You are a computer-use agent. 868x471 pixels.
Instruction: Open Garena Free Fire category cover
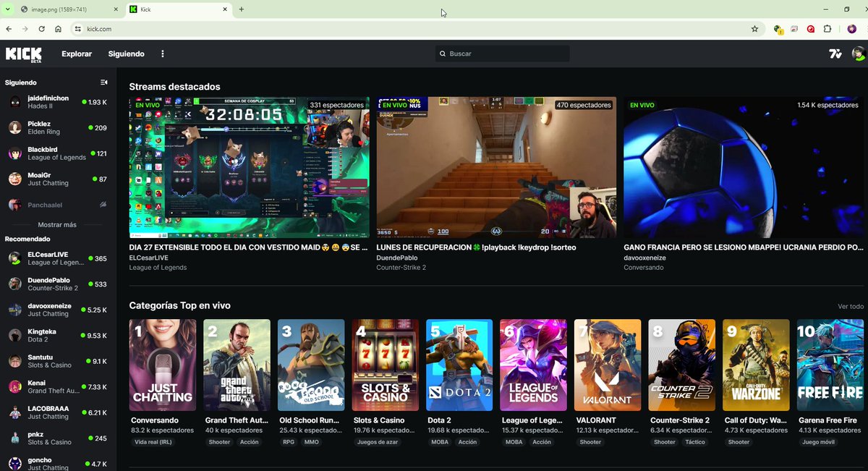point(830,365)
